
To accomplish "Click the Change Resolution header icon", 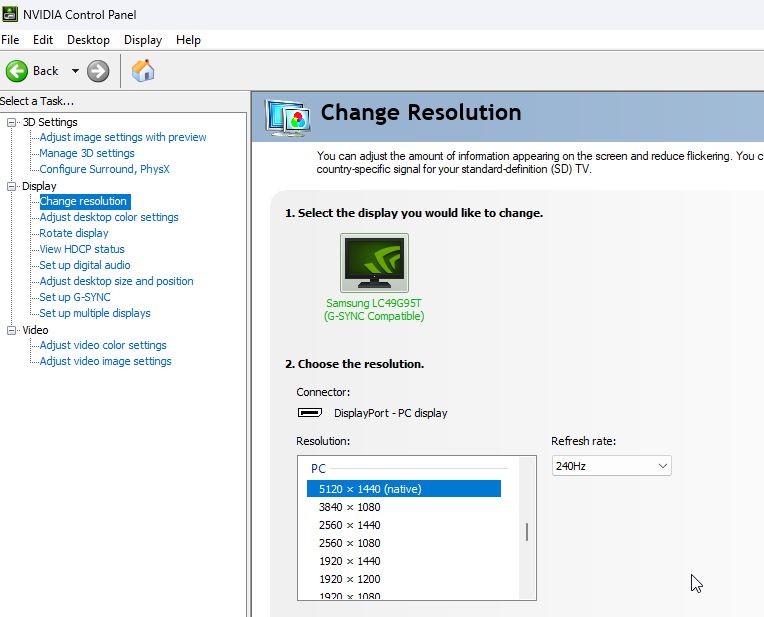I will point(287,116).
